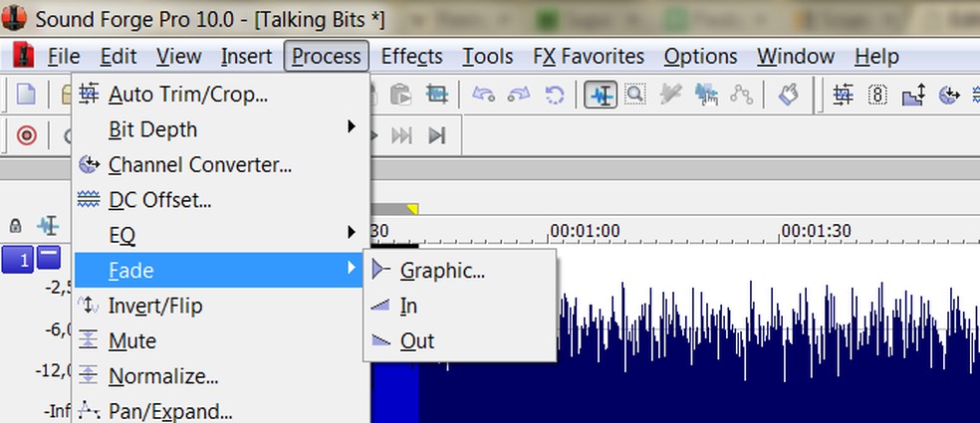Click the Resample toolbar icon
The image size is (980, 423).
(913, 95)
